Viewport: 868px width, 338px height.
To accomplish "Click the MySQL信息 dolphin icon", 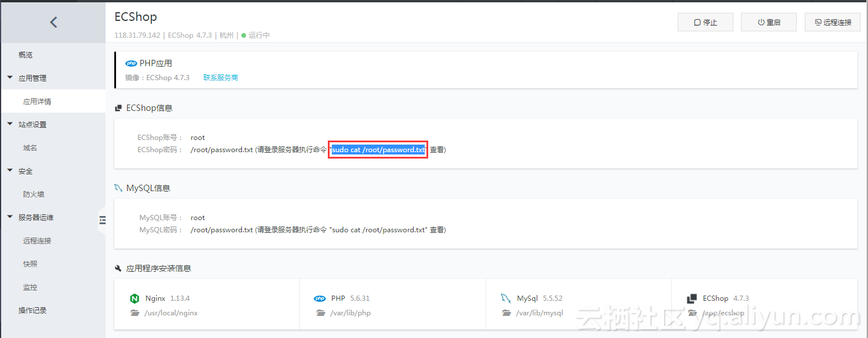I will pyautogui.click(x=118, y=188).
